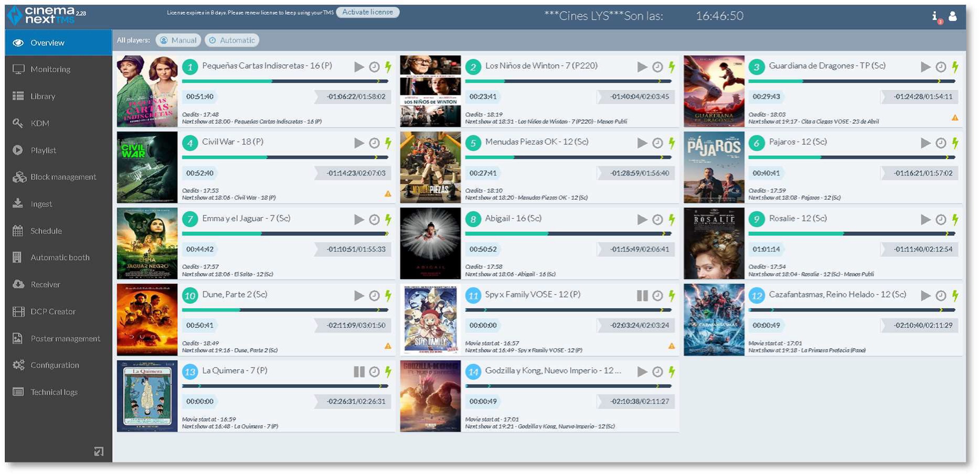The width and height of the screenshot is (980, 476).
Task: Collapse the sidebar using bottom arrow icon
Action: (99, 451)
